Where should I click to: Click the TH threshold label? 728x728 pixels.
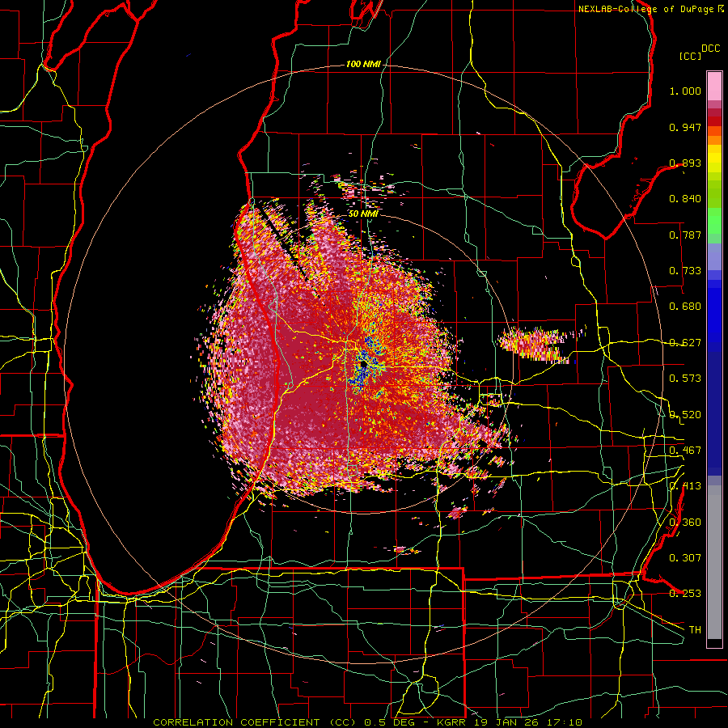click(x=695, y=630)
